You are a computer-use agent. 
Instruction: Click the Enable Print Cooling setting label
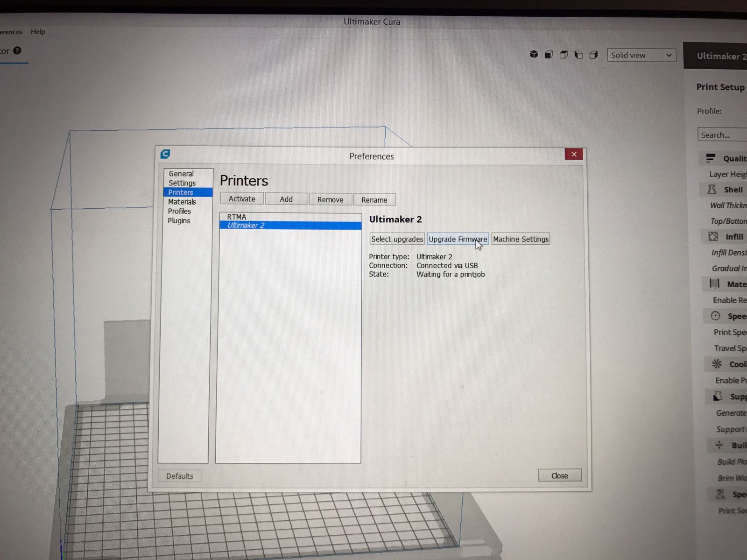(x=731, y=380)
